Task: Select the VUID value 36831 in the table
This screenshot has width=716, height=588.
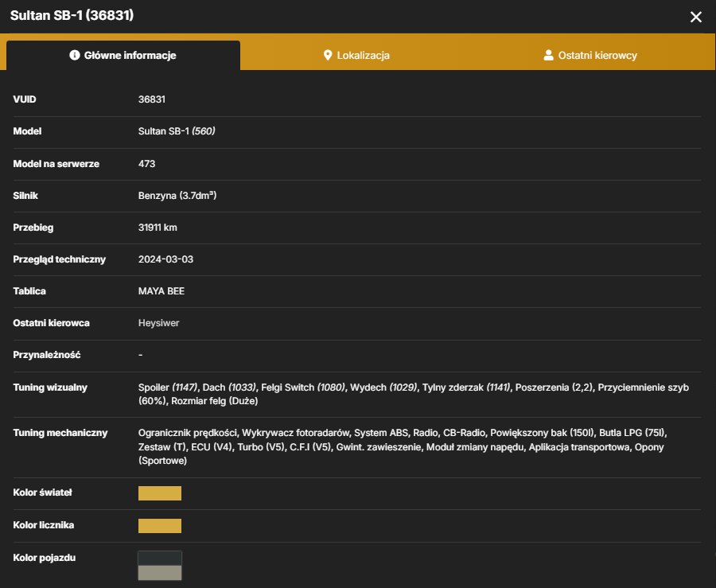Action: 152,99
